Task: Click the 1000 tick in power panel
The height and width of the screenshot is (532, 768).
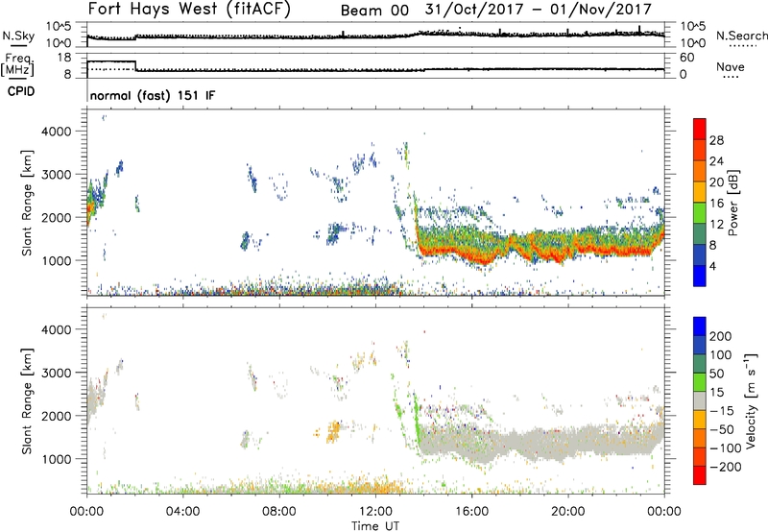Action: (x=56, y=260)
